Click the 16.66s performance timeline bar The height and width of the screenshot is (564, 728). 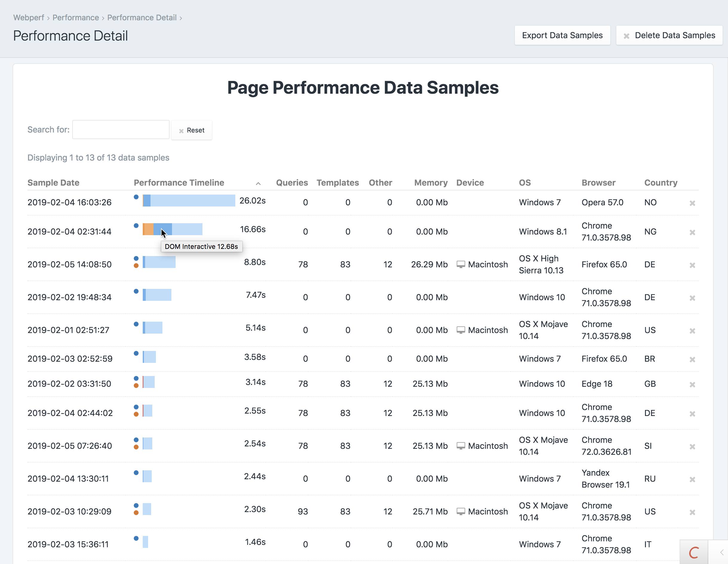[x=172, y=229]
